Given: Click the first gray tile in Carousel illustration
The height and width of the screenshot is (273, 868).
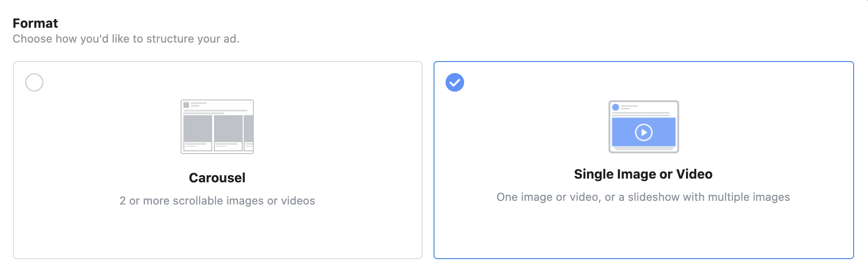Looking at the screenshot, I should coord(198,129).
